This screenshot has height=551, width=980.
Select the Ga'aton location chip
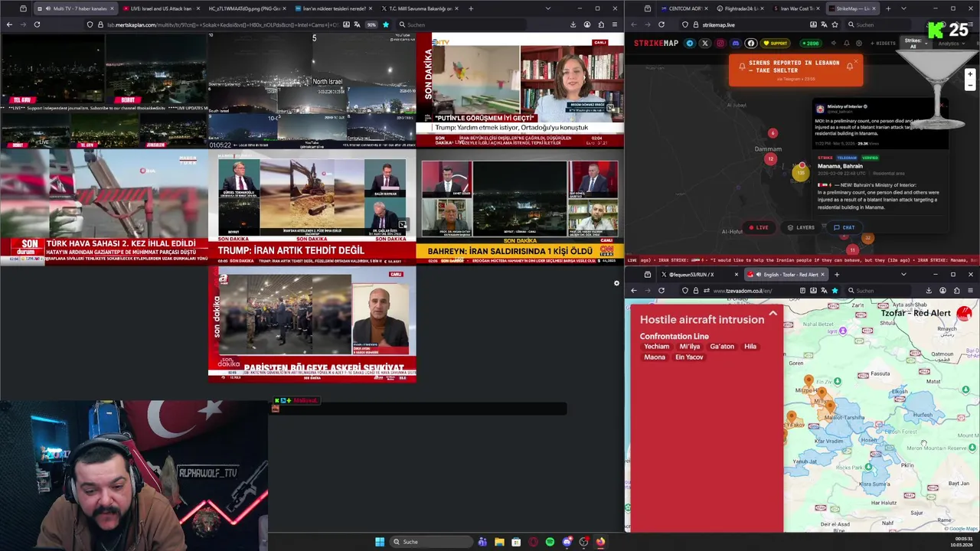click(722, 347)
